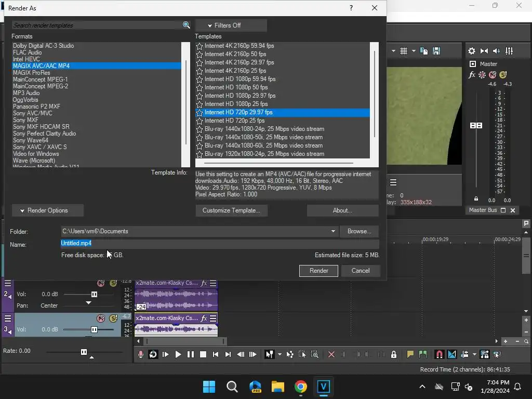The height and width of the screenshot is (399, 532).
Task: Click the About button
Action: (343, 210)
